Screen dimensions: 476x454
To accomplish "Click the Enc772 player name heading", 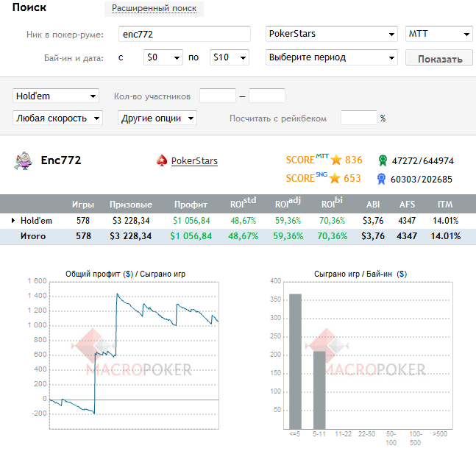I will coord(61,160).
